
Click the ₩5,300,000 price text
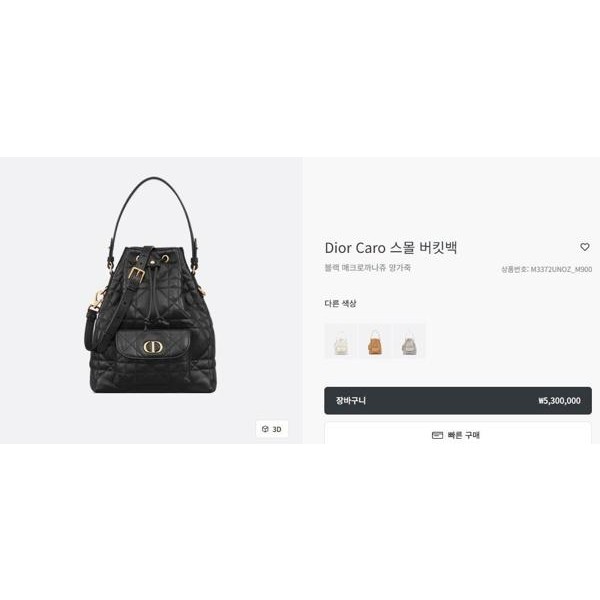(559, 401)
